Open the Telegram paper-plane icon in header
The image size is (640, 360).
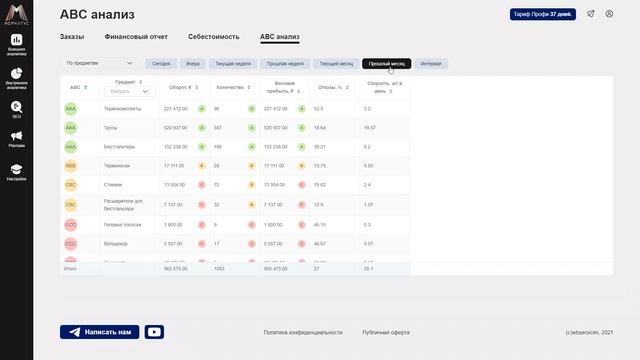tap(591, 14)
